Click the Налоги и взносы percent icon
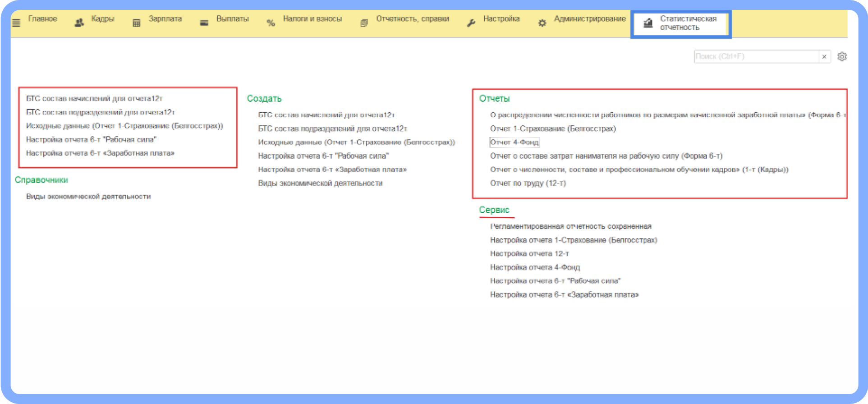The height and width of the screenshot is (404, 868). (271, 23)
